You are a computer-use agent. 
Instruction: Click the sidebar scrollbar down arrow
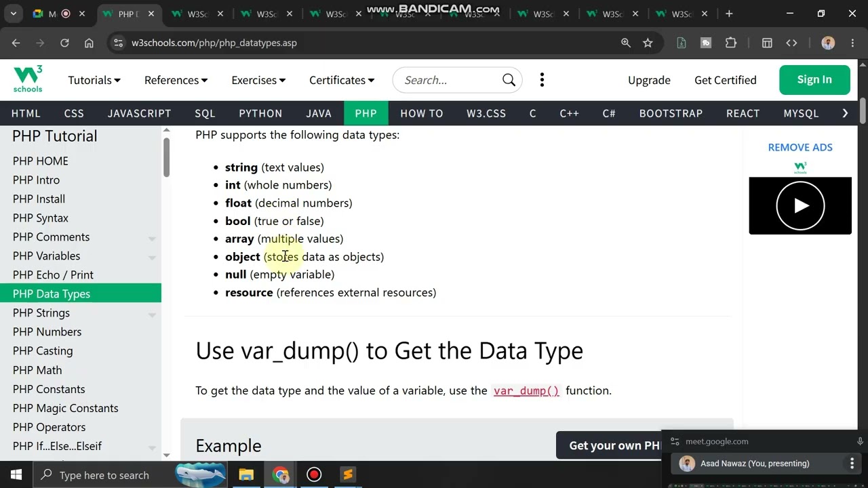pos(166,455)
